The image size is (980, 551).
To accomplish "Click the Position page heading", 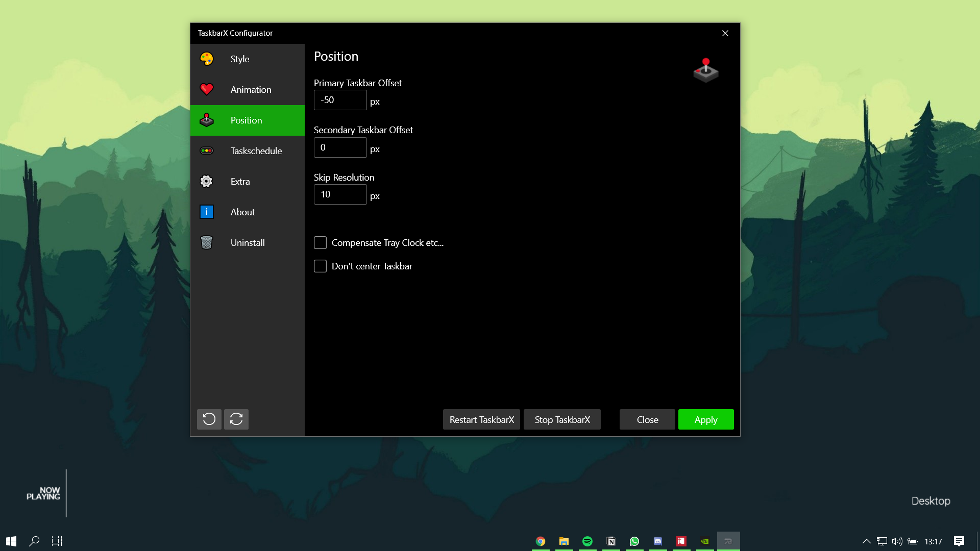I will click(x=336, y=57).
